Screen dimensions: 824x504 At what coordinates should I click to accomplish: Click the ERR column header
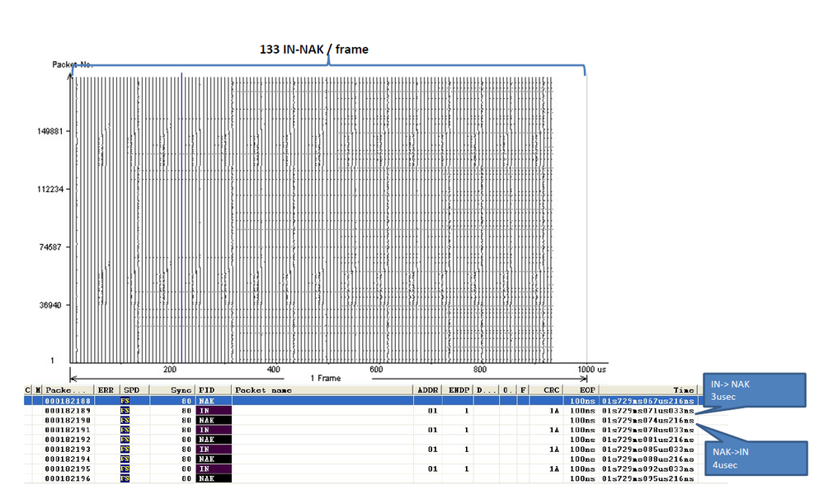click(x=107, y=390)
